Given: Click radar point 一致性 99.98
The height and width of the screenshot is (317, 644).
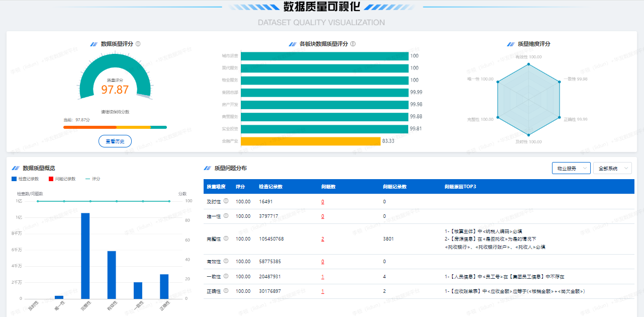Looking at the screenshot, I should click(x=559, y=82).
